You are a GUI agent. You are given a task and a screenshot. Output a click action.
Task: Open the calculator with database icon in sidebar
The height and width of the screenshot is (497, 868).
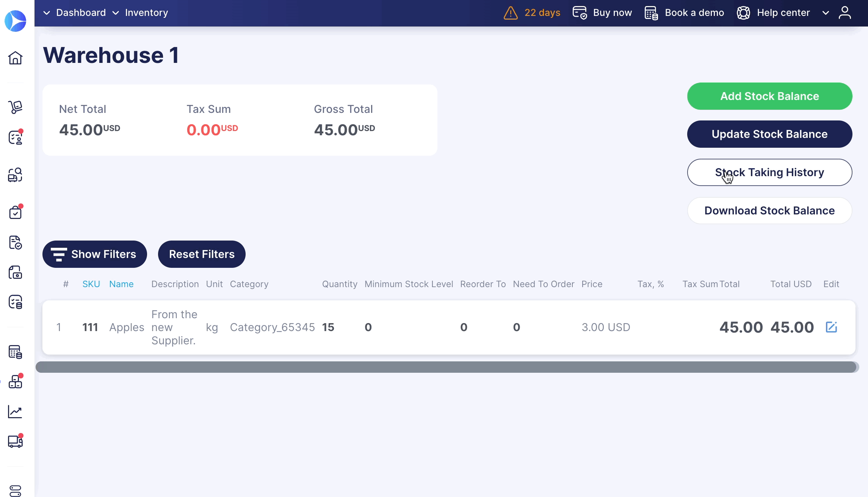pyautogui.click(x=15, y=352)
